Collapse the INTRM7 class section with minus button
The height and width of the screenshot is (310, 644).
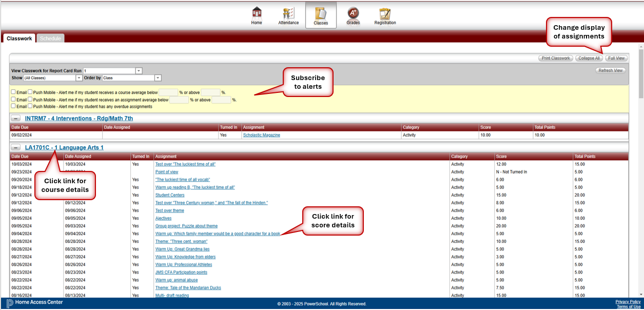[x=16, y=119]
